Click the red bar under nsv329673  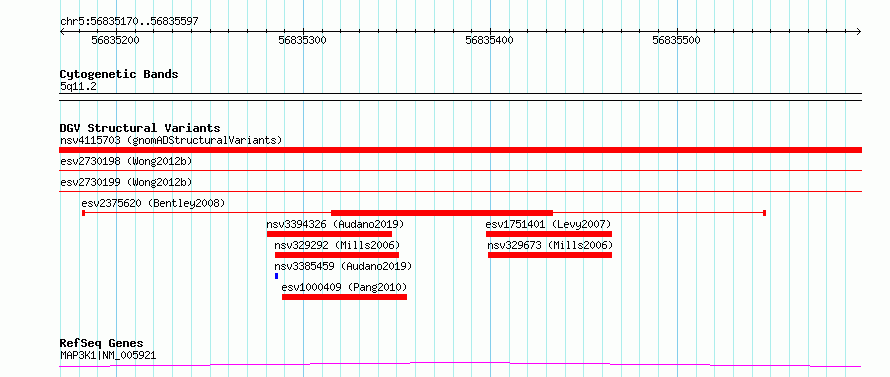point(550,255)
